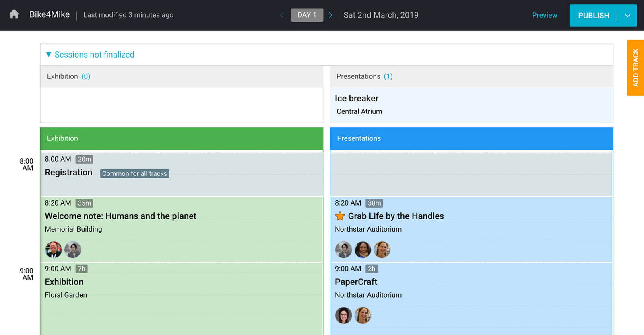This screenshot has width=644, height=335.
Task: Open the Preview link
Action: (545, 15)
